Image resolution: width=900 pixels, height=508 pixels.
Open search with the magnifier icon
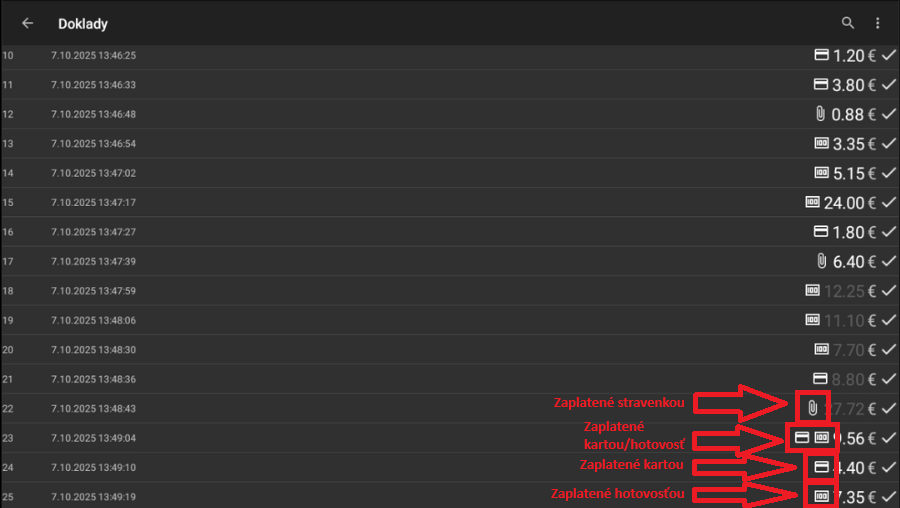click(x=848, y=23)
